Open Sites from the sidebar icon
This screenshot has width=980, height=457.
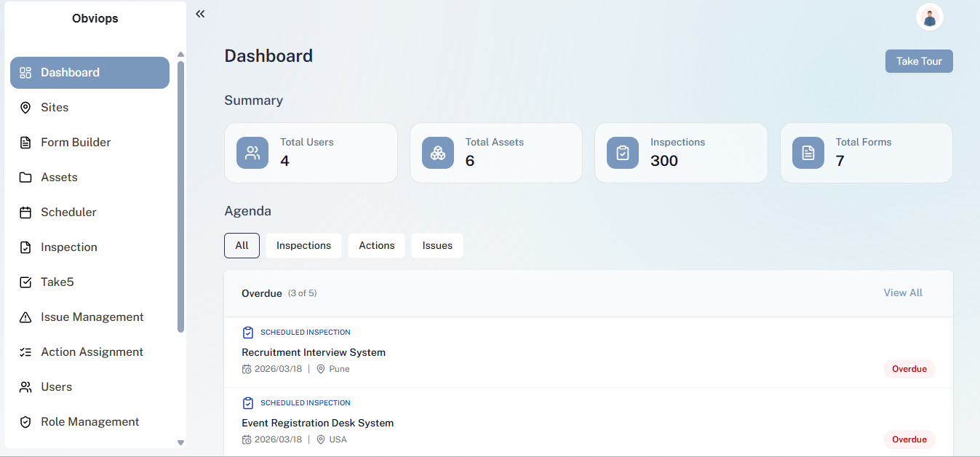click(x=25, y=107)
